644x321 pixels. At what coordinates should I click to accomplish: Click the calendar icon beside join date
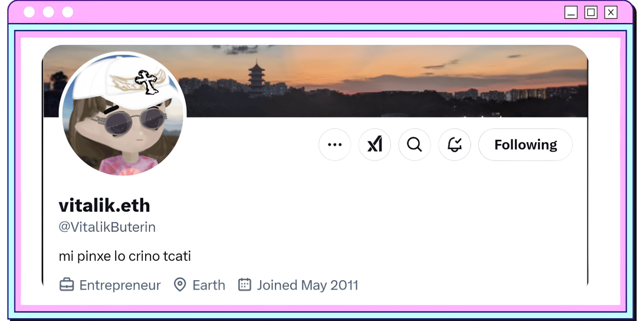click(x=245, y=284)
